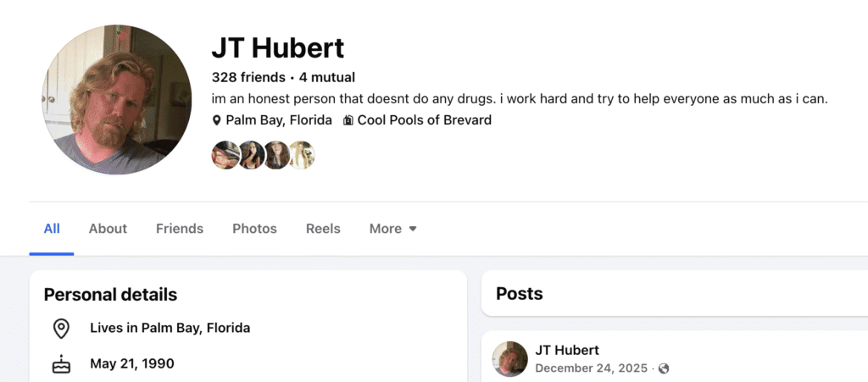Click the workplace building icon beside Cool Pools

pos(348,120)
